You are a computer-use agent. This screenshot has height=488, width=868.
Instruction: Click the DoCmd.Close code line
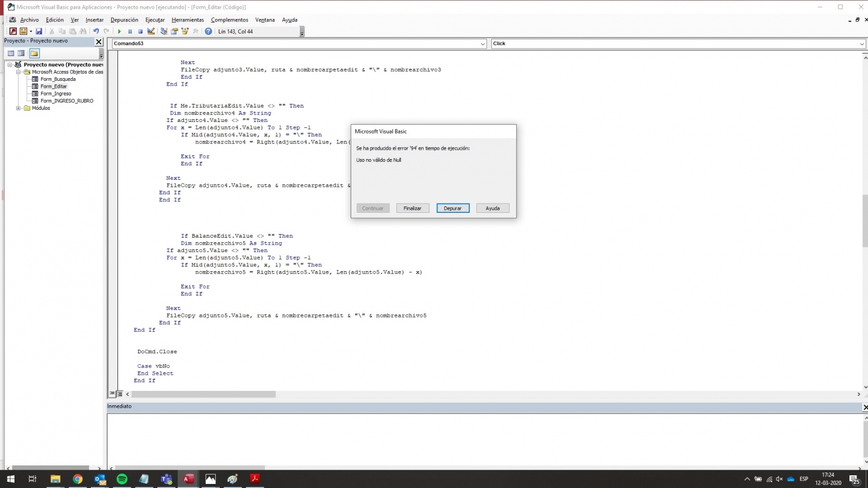(157, 352)
